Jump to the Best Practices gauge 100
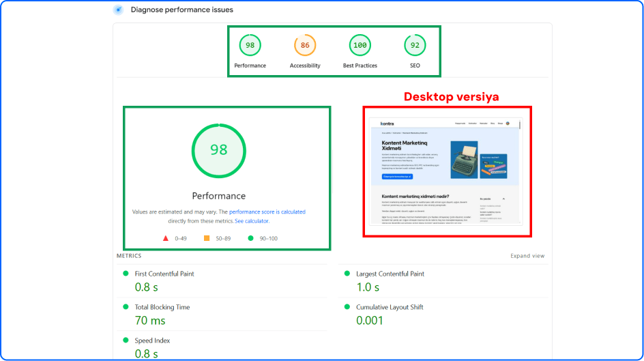 point(360,45)
